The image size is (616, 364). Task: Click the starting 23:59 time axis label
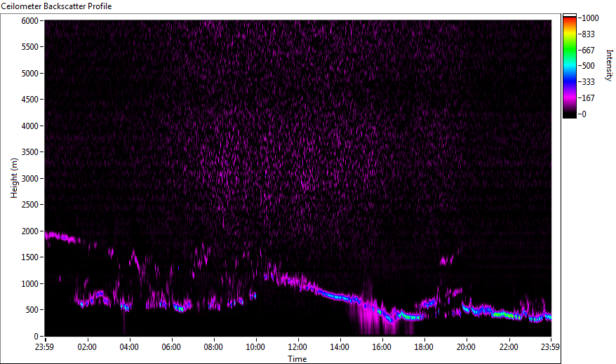click(x=44, y=347)
